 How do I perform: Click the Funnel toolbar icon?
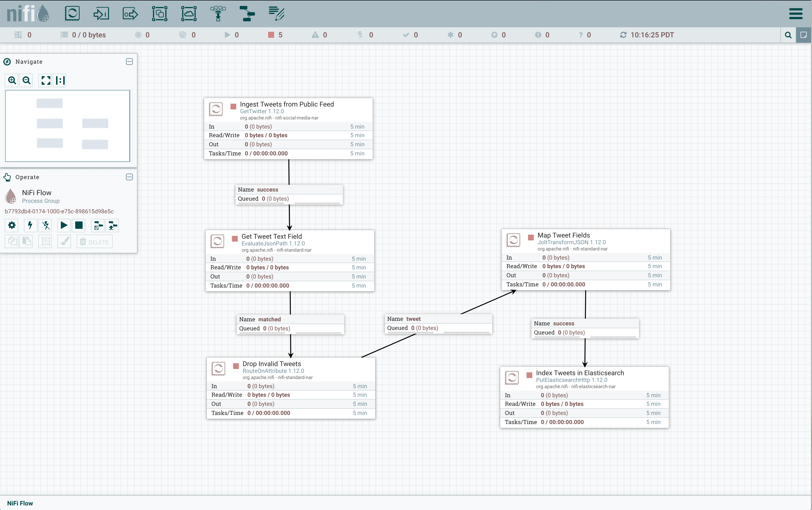pyautogui.click(x=218, y=14)
